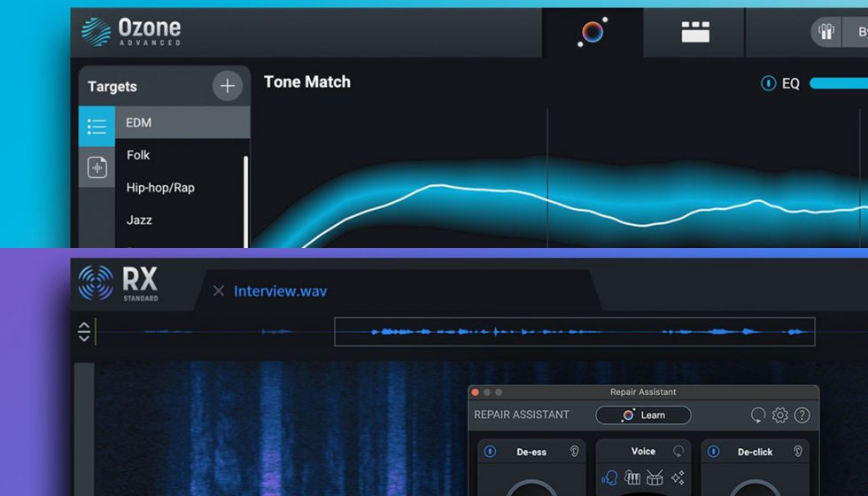868x496 pixels.
Task: Click the waveform overview selection box
Action: point(575,331)
